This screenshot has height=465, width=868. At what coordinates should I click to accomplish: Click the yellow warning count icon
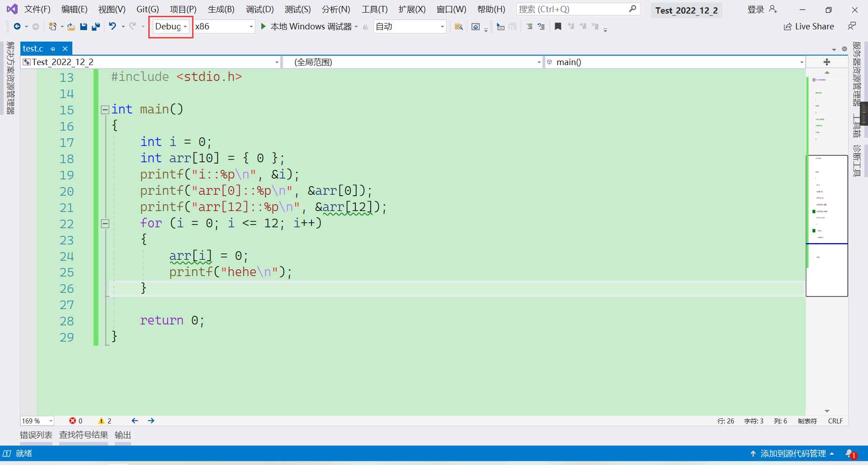click(101, 421)
